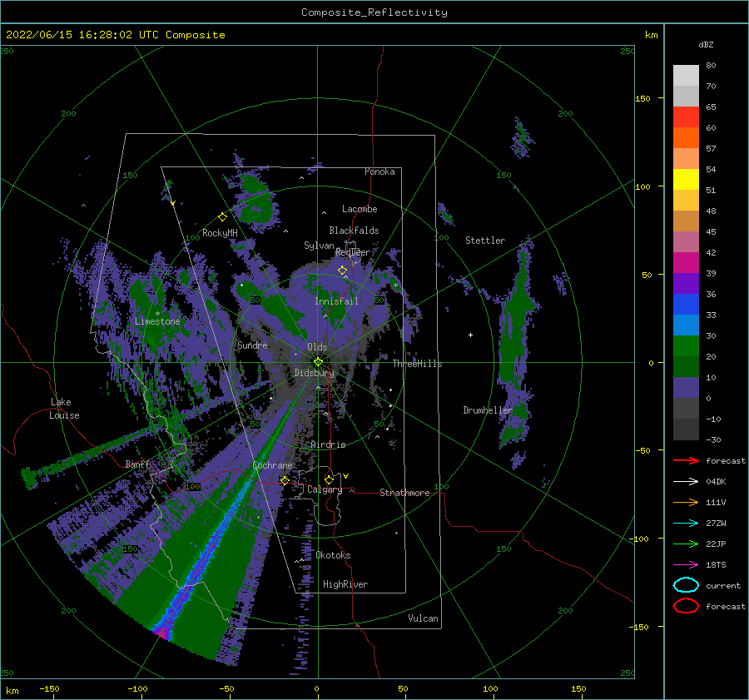Click the km unit label at top right
This screenshot has height=700, width=749.
[x=651, y=35]
